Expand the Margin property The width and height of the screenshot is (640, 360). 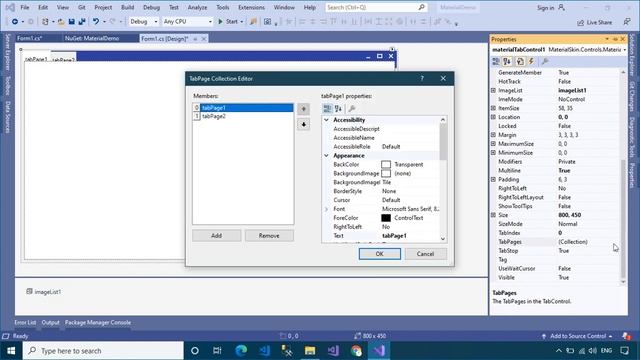point(493,135)
